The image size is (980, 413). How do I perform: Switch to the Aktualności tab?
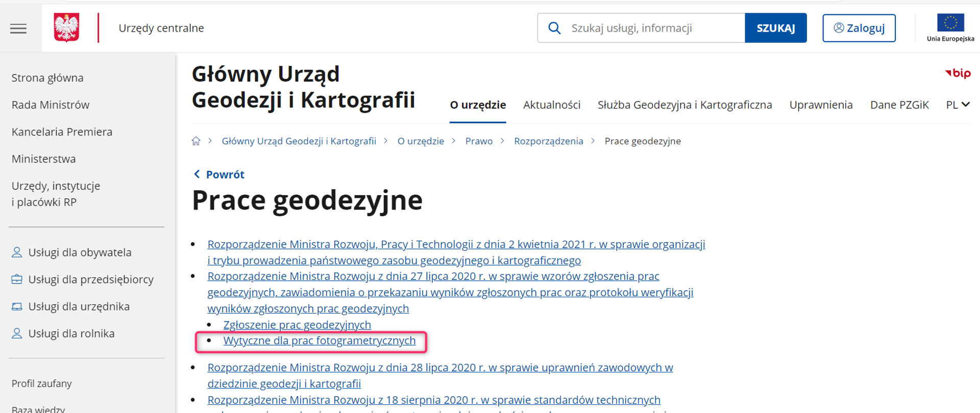click(552, 105)
